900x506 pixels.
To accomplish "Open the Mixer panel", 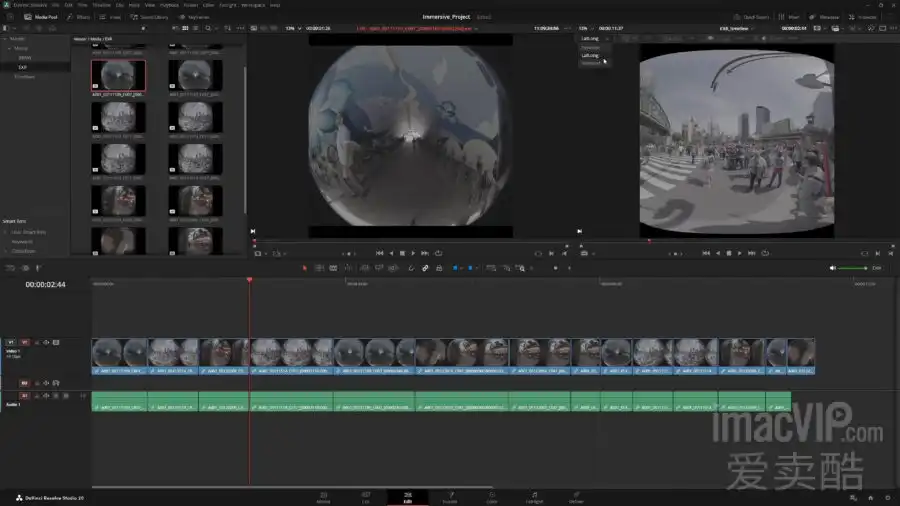I will 789,17.
